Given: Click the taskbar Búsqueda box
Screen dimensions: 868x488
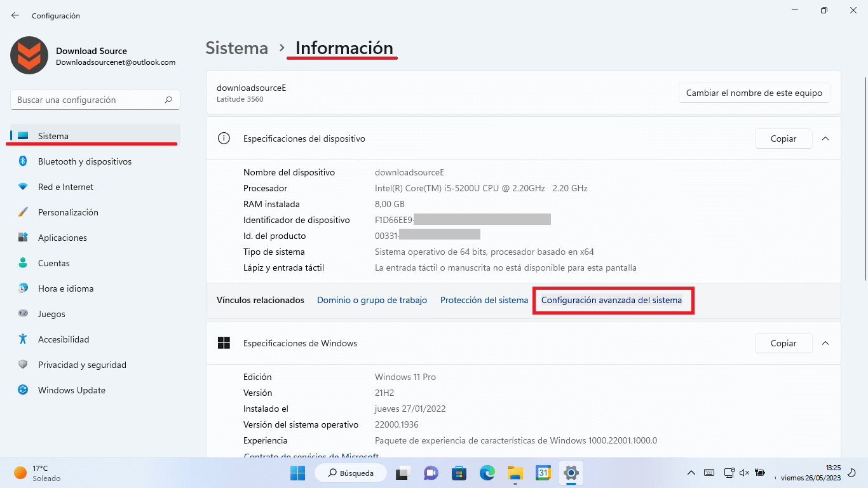Looking at the screenshot, I should (x=351, y=473).
